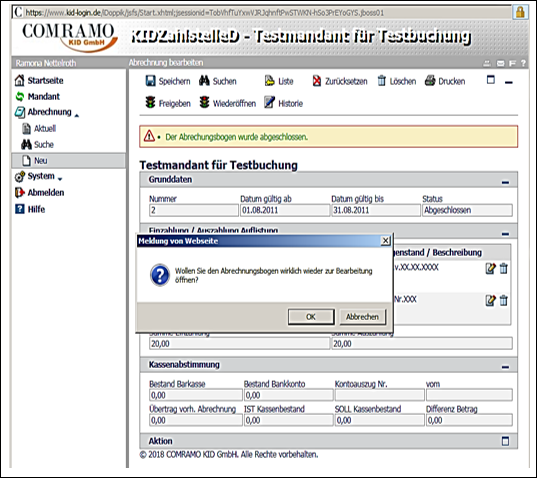This screenshot has width=537, height=478.
Task: Click Abbrechen in the dialog
Action: [362, 317]
